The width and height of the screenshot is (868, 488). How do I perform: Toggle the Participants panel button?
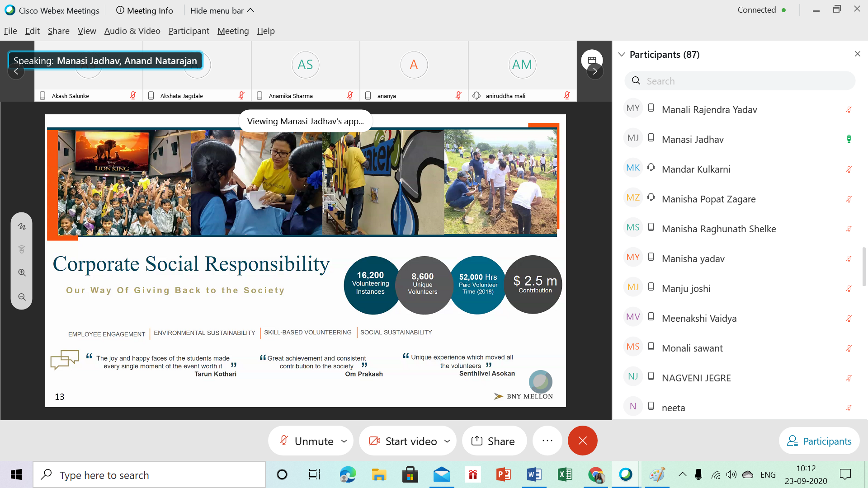pos(819,441)
